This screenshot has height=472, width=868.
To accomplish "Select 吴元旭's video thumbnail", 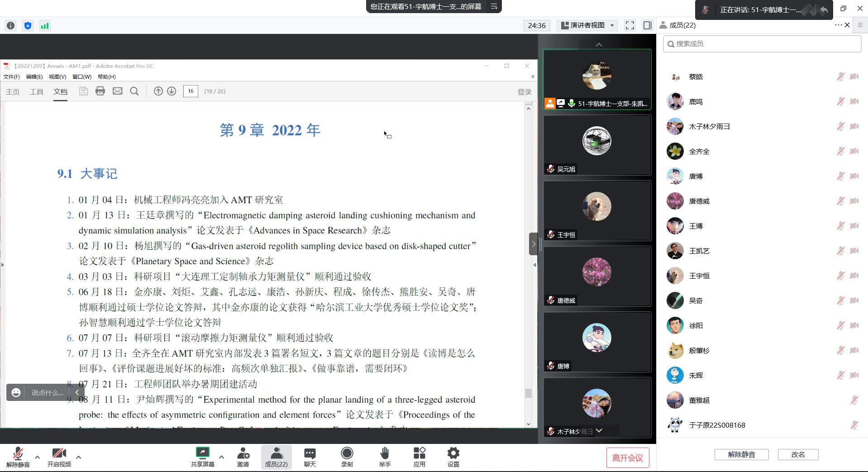I will click(x=597, y=145).
